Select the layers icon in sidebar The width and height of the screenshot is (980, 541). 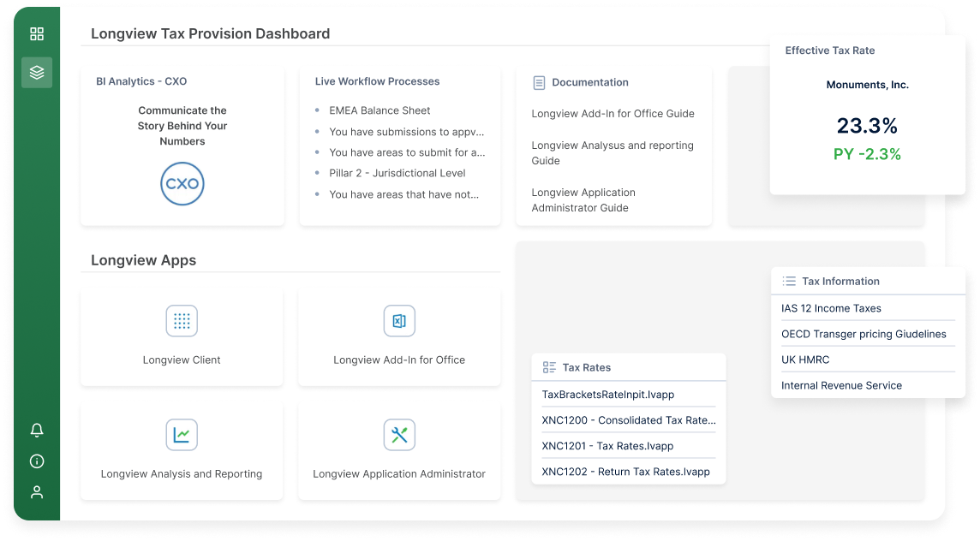click(37, 73)
